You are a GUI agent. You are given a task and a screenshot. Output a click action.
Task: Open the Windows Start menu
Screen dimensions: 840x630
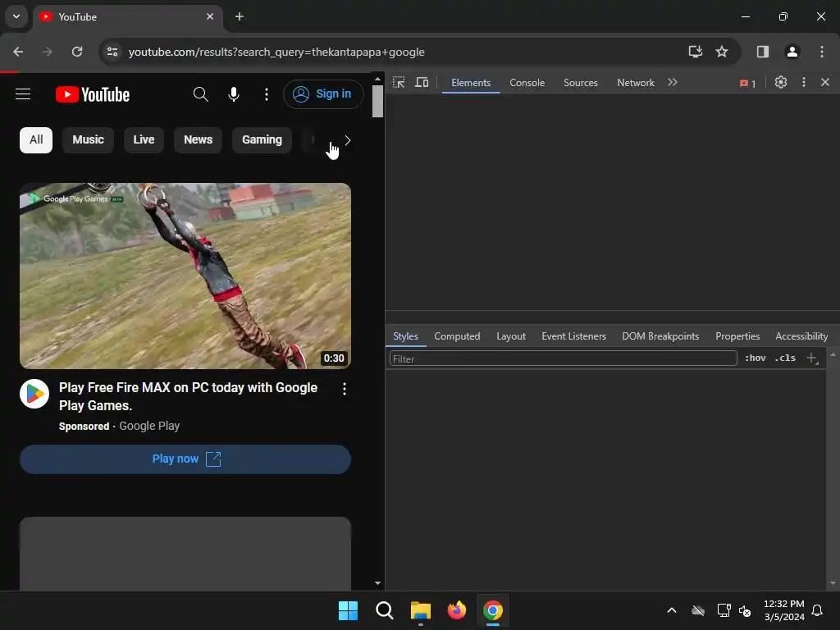[x=348, y=610]
